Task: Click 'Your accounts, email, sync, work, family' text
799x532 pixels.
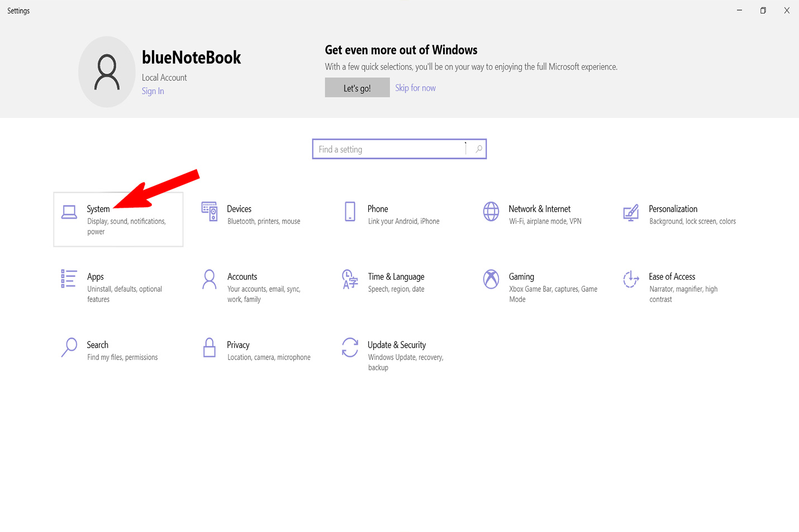Action: pyautogui.click(x=264, y=294)
